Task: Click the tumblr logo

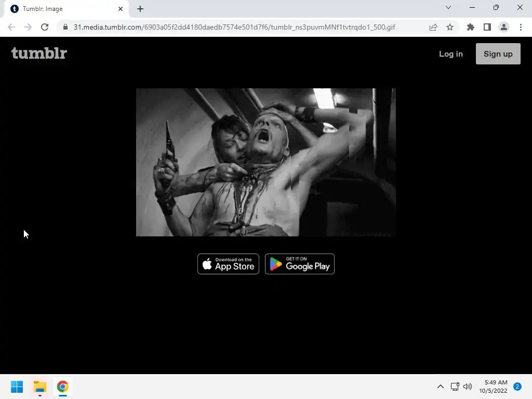Action: tap(39, 54)
